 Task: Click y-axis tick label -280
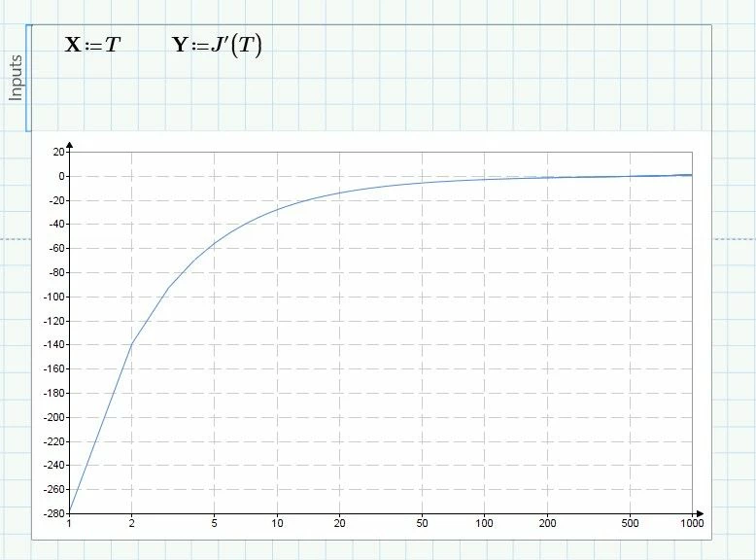coord(54,513)
